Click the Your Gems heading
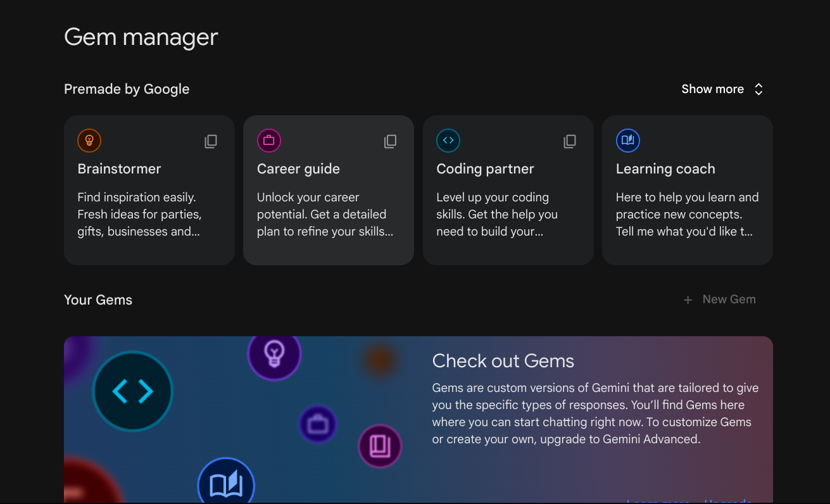This screenshot has width=830, height=504. coord(98,300)
